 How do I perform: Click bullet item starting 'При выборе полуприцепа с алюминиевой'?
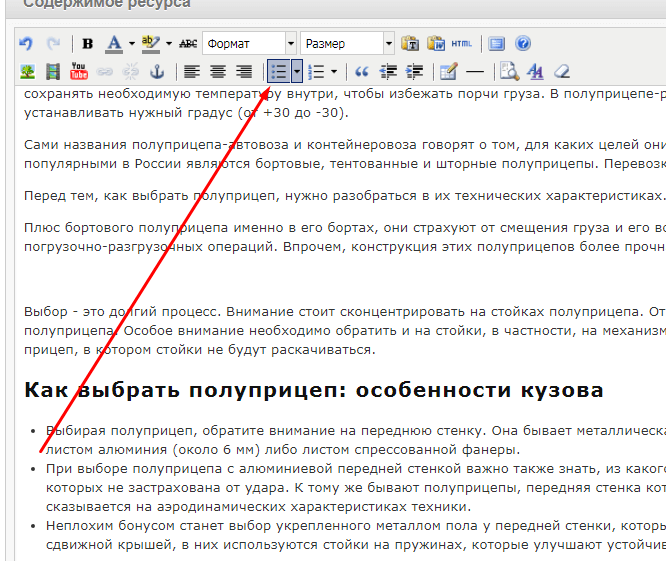356,488
